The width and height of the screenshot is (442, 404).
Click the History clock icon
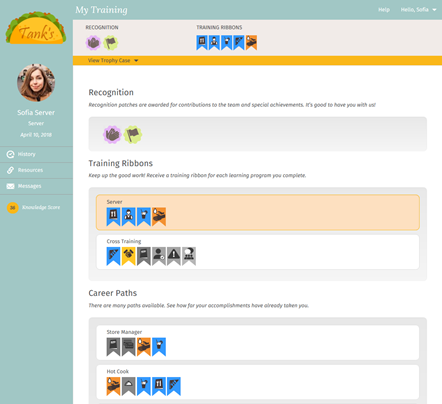tap(11, 154)
